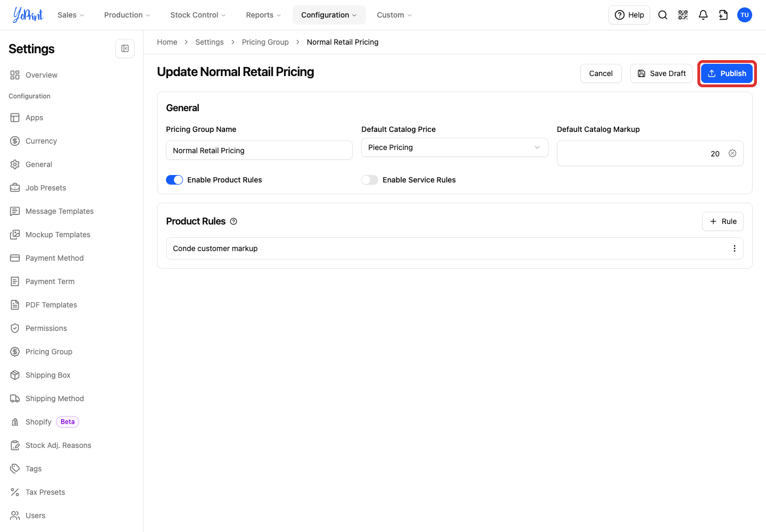
Task: Select Shopify Beta in sidebar
Action: click(x=45, y=422)
